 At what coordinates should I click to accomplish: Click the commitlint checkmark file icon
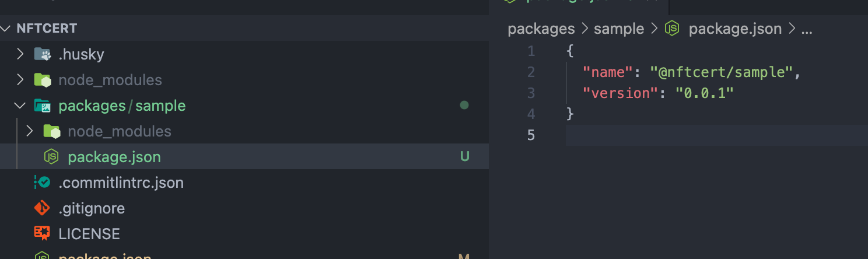43,183
